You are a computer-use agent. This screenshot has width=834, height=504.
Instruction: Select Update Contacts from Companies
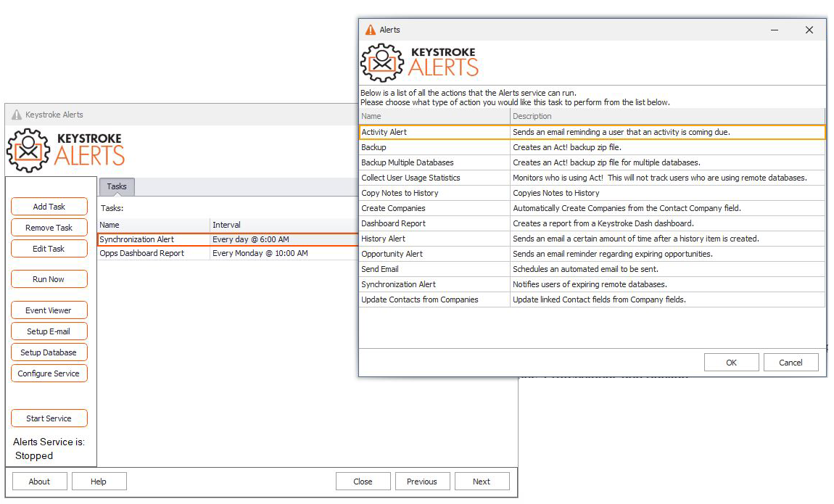[x=593, y=299]
